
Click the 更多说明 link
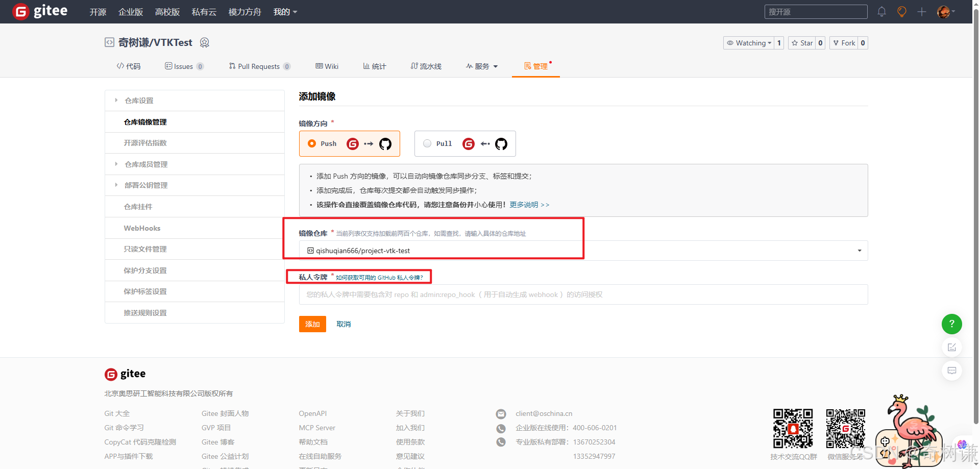(x=529, y=205)
